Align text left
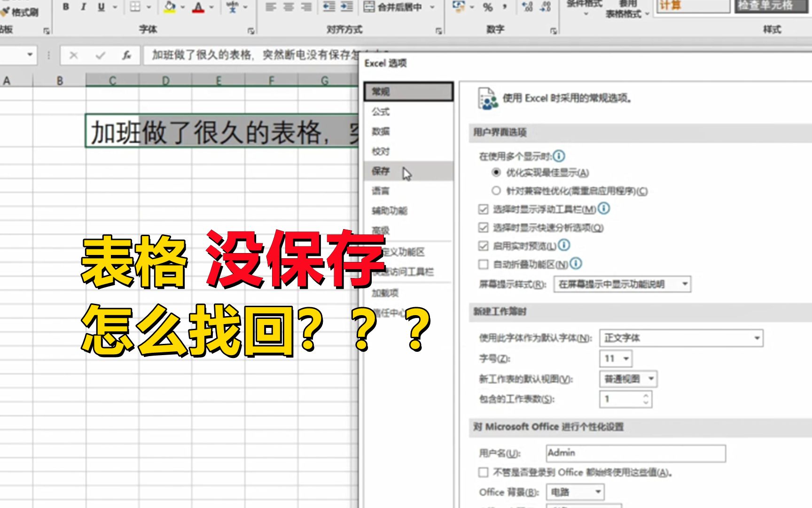Image resolution: width=812 pixels, height=508 pixels. tap(271, 7)
